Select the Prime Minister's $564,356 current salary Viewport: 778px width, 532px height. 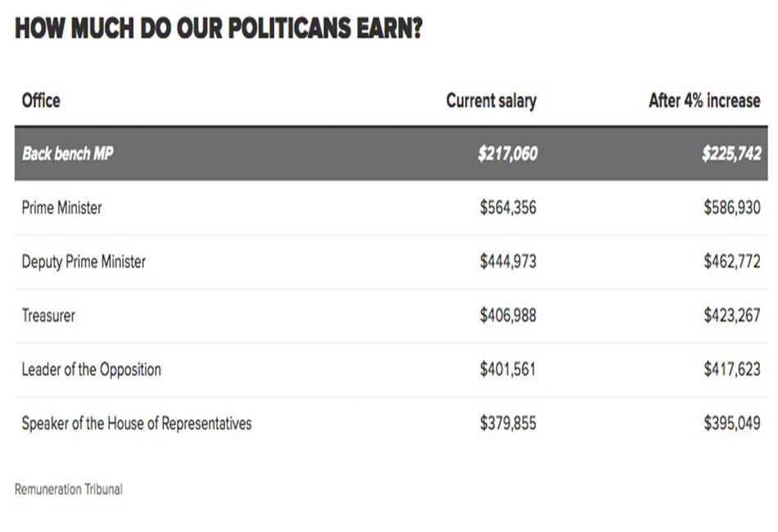pyautogui.click(x=508, y=208)
